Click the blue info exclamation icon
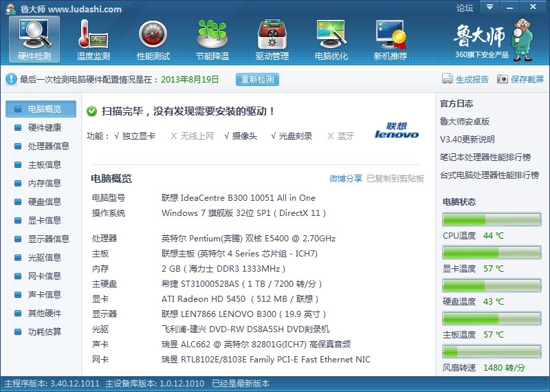The image size is (550, 392). point(11,79)
